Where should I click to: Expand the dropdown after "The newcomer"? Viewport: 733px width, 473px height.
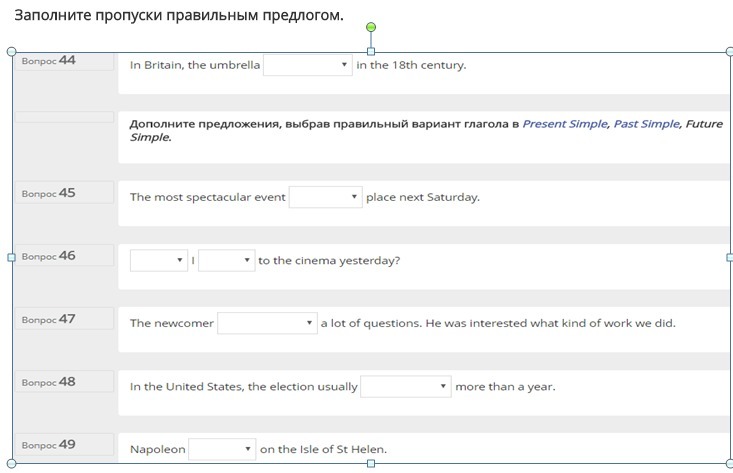[x=267, y=323]
